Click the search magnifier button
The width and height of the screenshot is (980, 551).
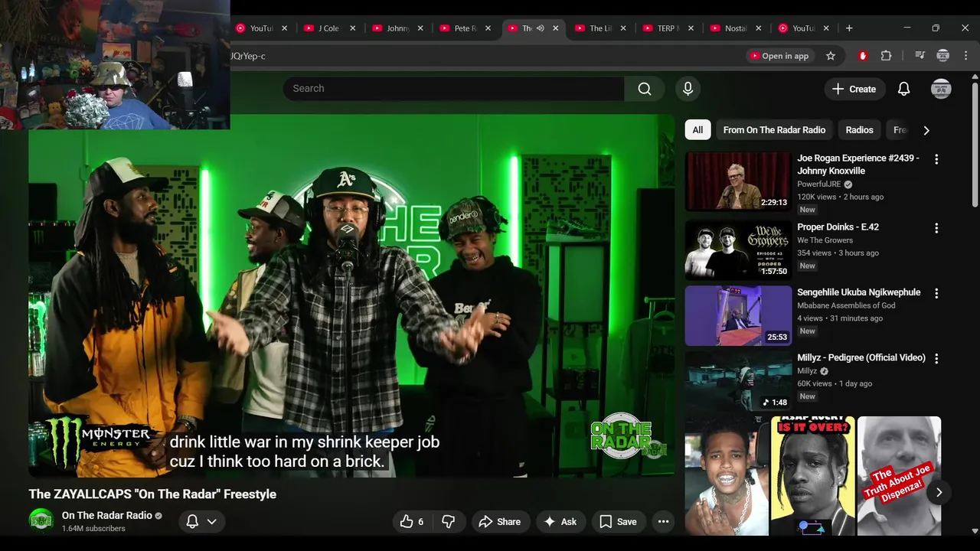(x=645, y=89)
